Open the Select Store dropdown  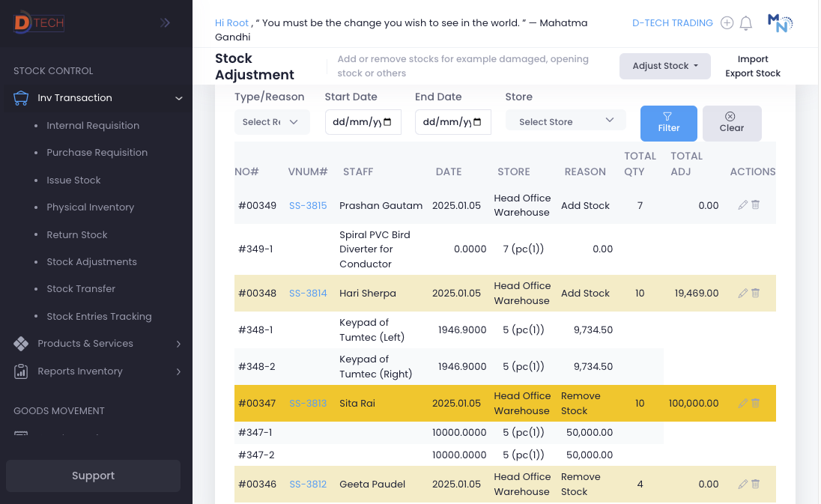click(566, 120)
